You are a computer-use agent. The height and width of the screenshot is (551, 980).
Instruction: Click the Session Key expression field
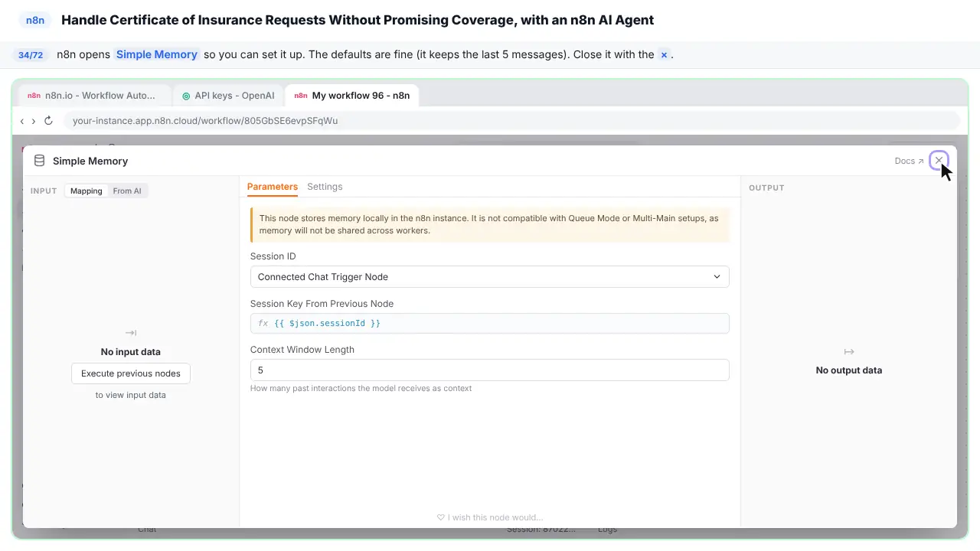489,323
